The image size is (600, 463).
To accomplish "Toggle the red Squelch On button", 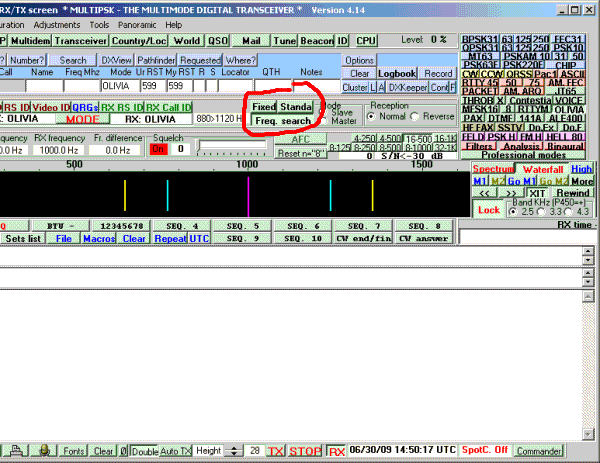I will point(158,149).
